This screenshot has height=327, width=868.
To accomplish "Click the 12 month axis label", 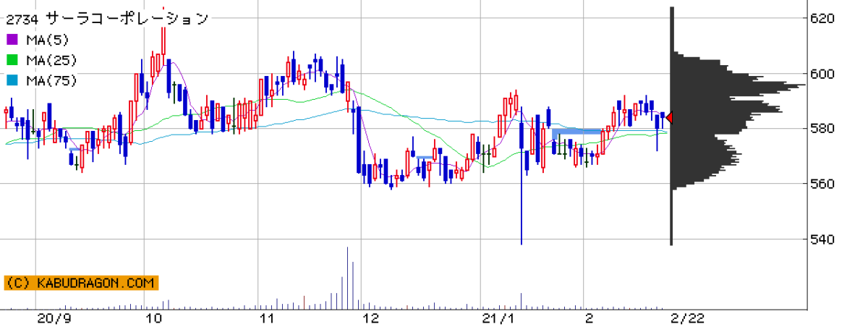I will (371, 318).
